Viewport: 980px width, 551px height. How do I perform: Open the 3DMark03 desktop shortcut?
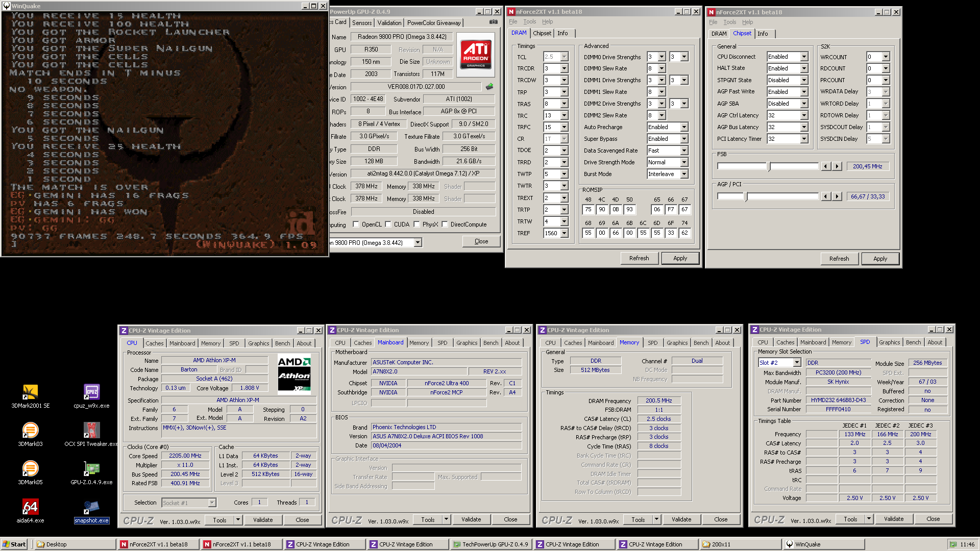click(x=30, y=435)
